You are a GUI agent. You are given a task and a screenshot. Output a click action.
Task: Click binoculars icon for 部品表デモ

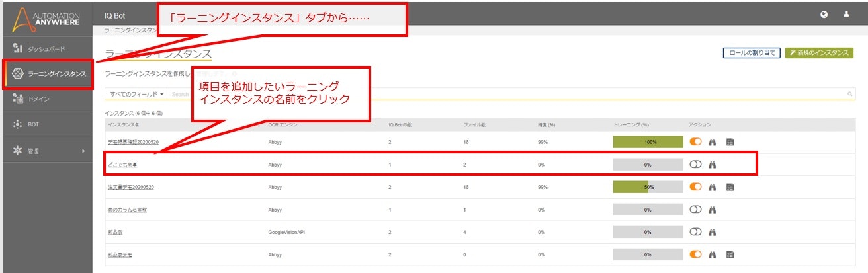tap(713, 254)
